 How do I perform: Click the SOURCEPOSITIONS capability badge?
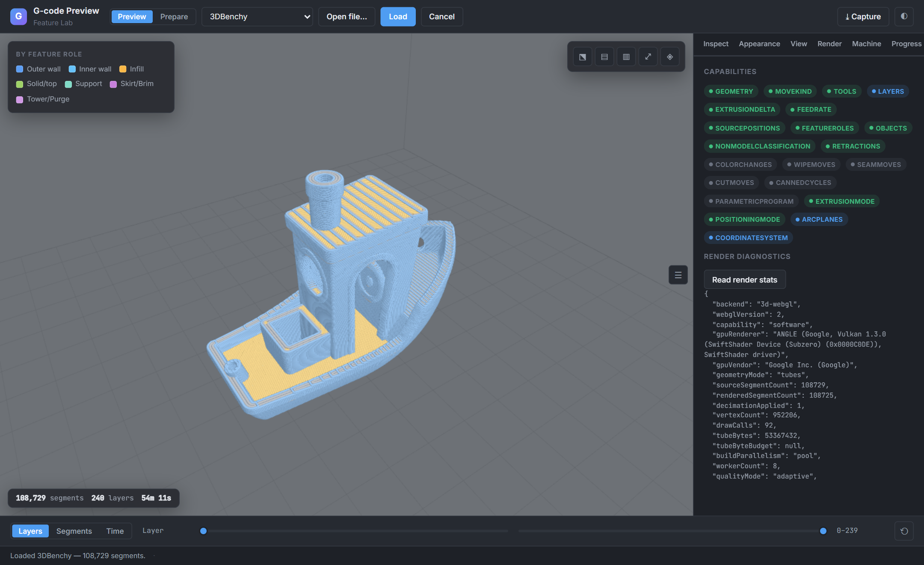click(744, 128)
